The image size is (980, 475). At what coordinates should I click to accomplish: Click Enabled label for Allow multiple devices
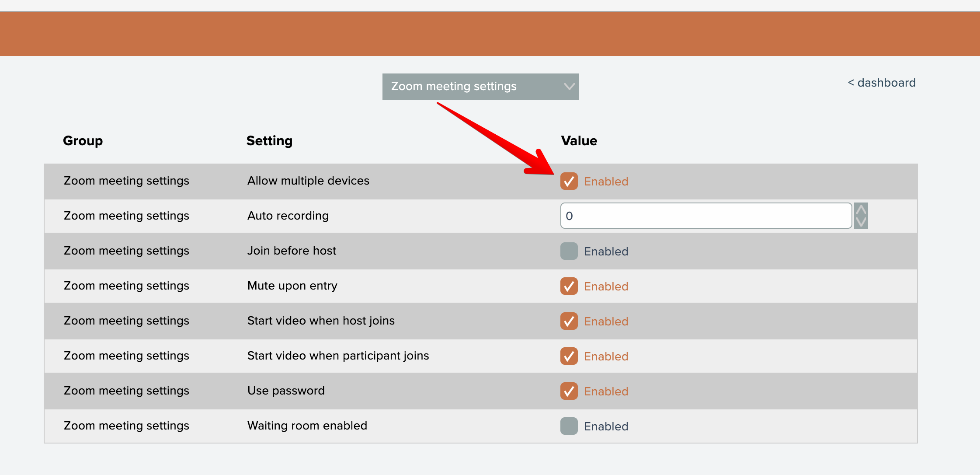coord(606,182)
